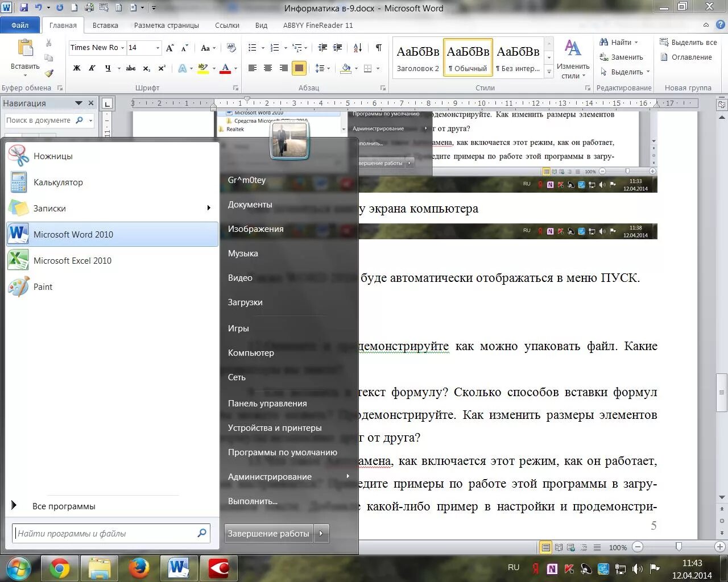Open Ножницы (Snipping Tool) from the Start menu
Image resolution: width=728 pixels, height=582 pixels.
coord(112,156)
